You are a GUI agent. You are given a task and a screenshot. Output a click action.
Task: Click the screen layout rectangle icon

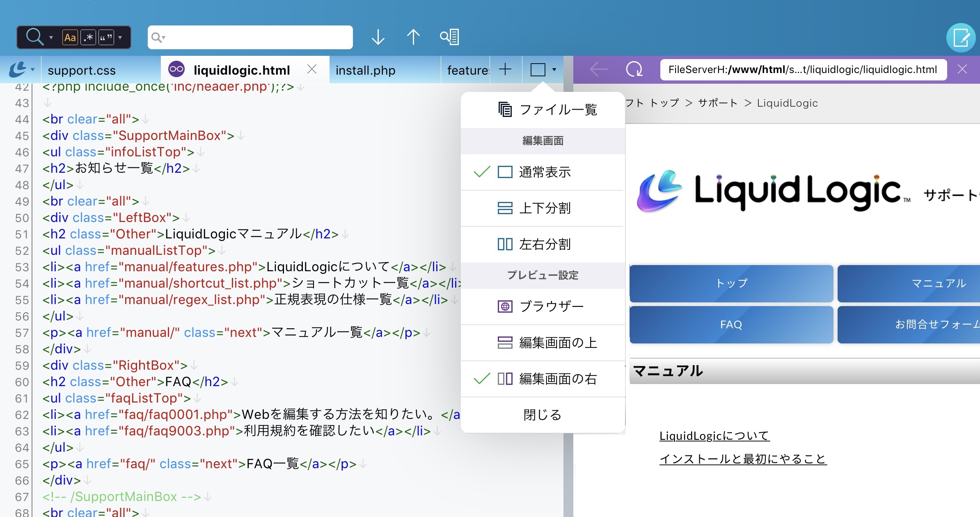(538, 70)
